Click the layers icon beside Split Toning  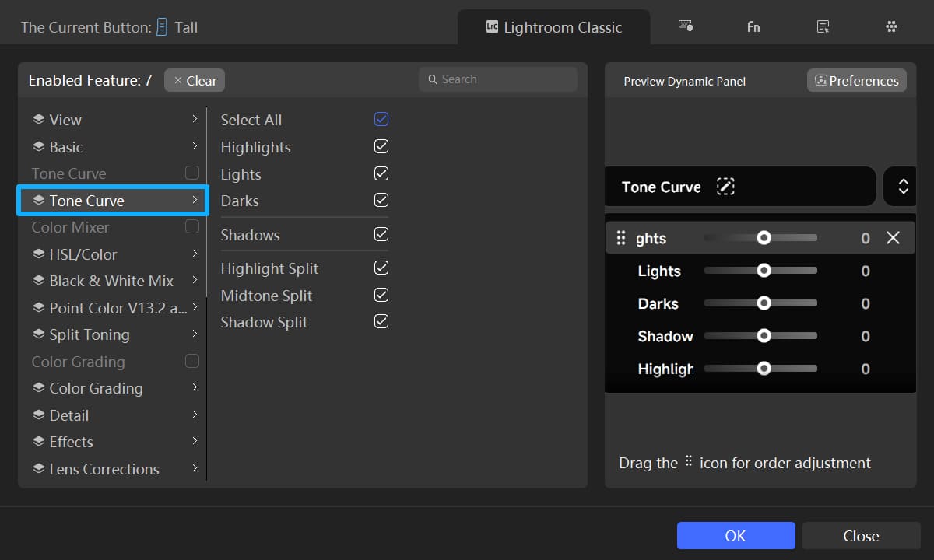38,334
